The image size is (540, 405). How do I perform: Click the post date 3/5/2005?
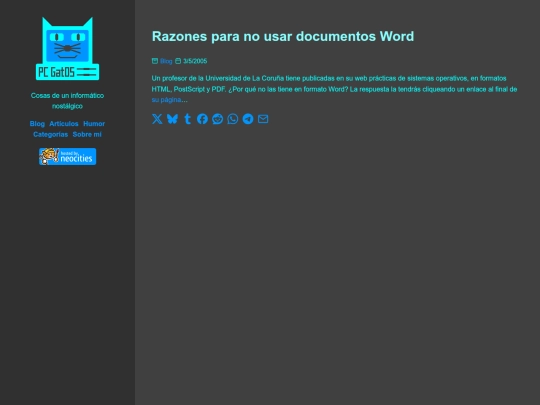click(x=195, y=61)
